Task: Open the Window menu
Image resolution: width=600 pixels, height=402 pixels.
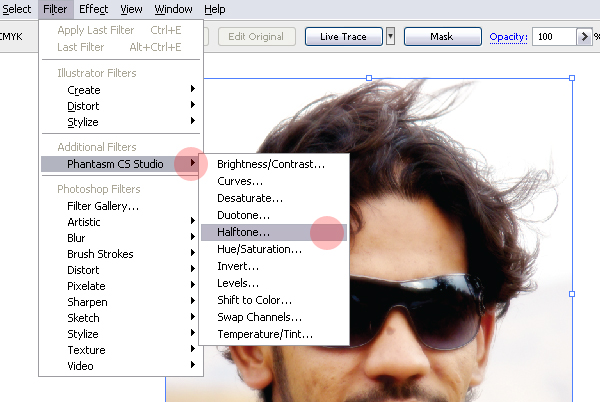Action: [x=173, y=9]
